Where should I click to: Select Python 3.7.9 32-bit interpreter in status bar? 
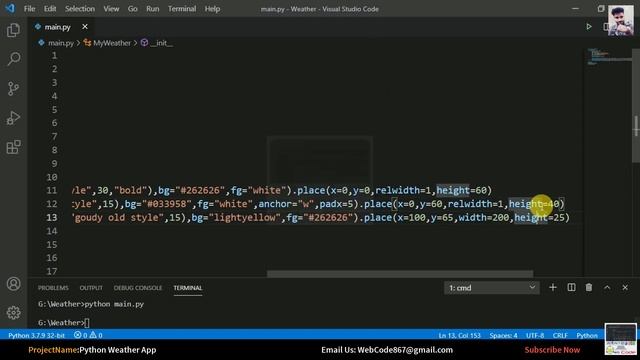pos(36,335)
